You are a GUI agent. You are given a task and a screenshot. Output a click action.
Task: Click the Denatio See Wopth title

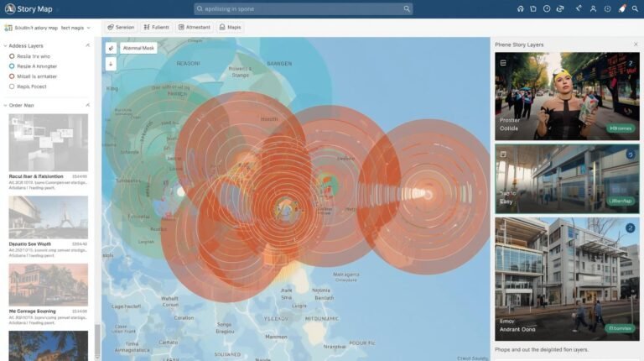click(30, 243)
